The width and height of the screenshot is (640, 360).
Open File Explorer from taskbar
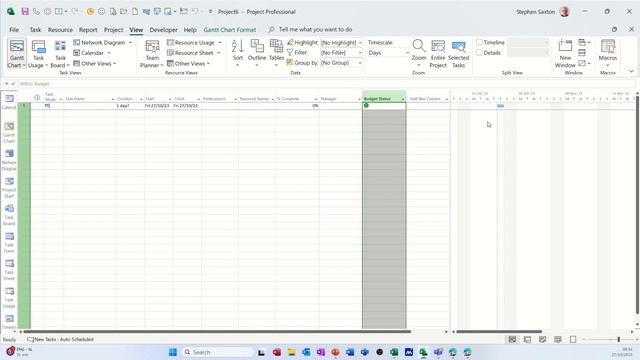coord(291,352)
